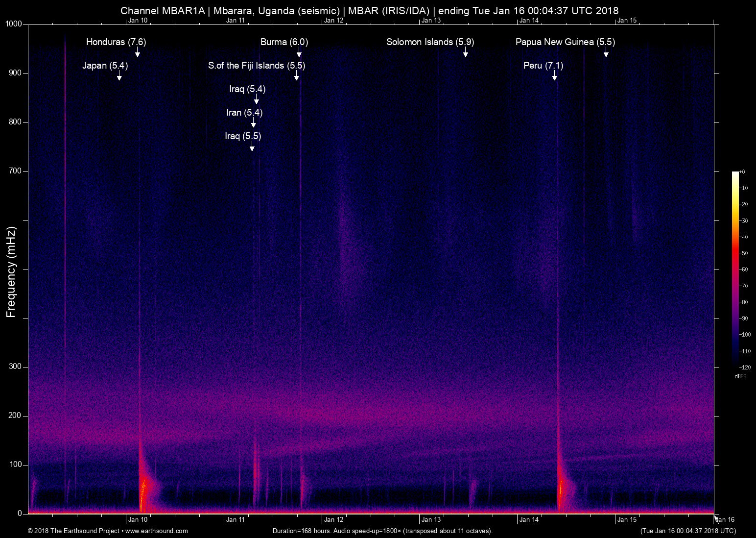Click the Jan 10 label on the bottom axis
756x538 pixels.
[138, 520]
